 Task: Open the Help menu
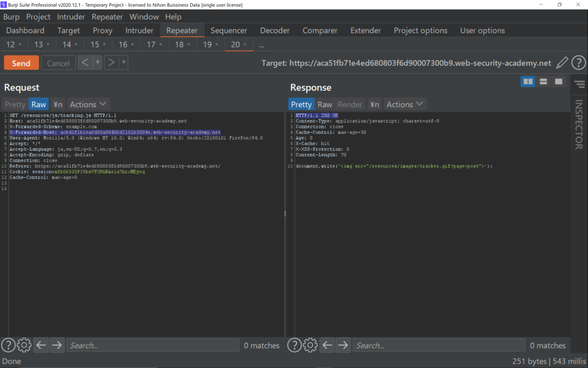pos(173,17)
